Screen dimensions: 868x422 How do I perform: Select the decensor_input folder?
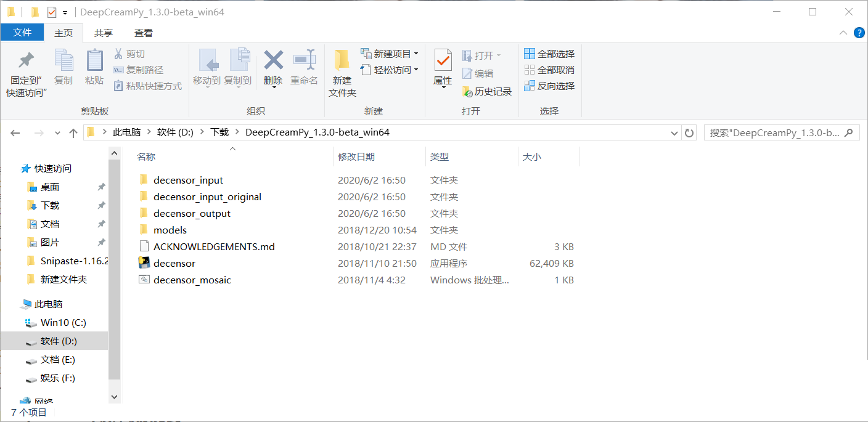click(188, 181)
